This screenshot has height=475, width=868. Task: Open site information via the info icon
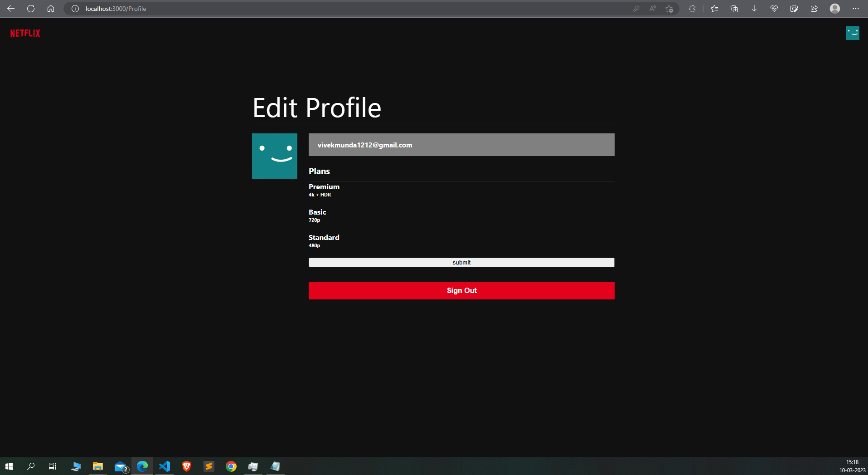coord(75,8)
